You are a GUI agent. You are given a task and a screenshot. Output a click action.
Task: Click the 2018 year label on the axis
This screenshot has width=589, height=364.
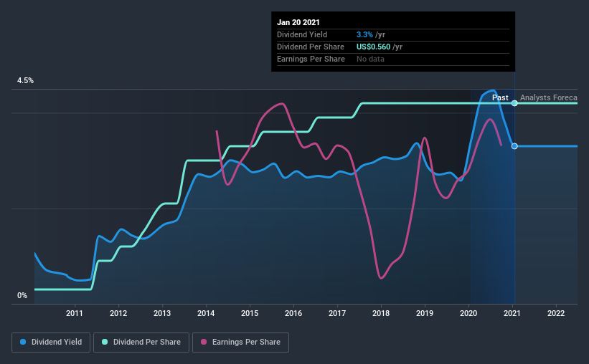point(381,313)
